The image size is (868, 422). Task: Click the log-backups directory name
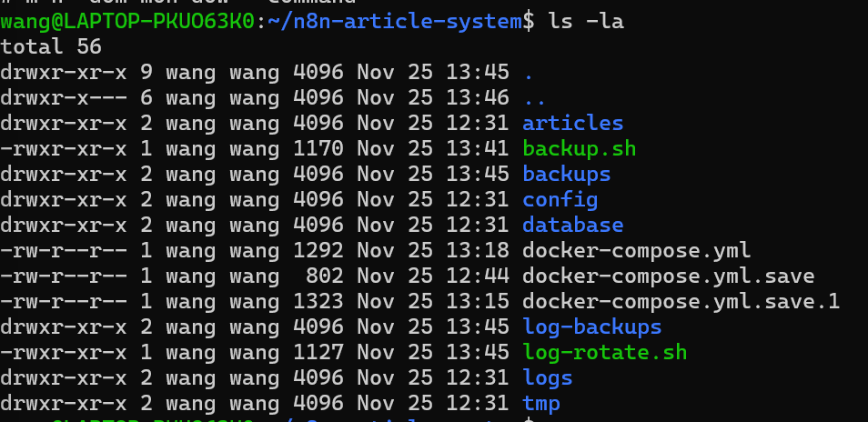(x=591, y=327)
